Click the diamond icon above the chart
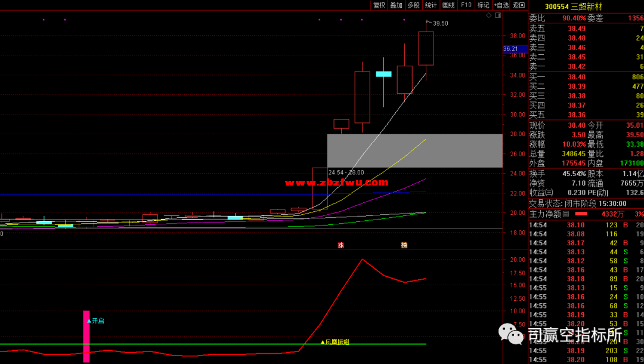644x364 pixels. (x=488, y=15)
